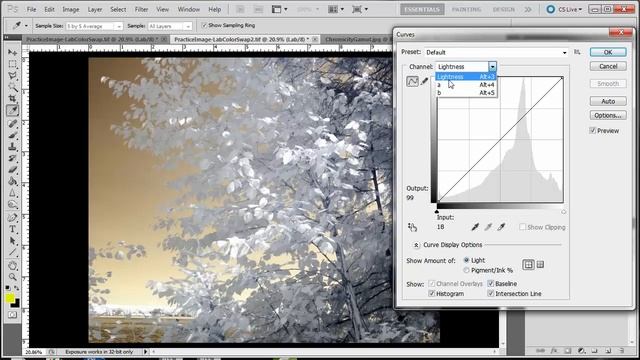Select the Move tool
640x360 pixels.
click(12, 53)
